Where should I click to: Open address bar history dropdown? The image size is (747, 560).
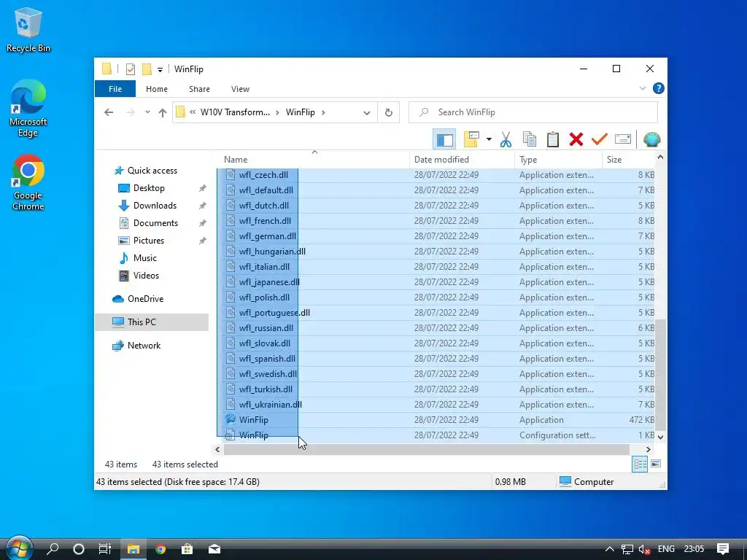coord(367,113)
